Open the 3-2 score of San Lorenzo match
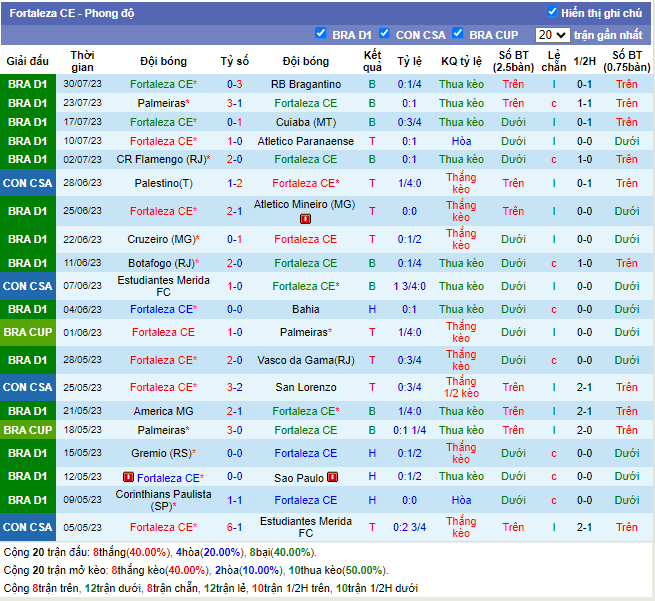Image resolution: width=655 pixels, height=601 pixels. point(235,387)
